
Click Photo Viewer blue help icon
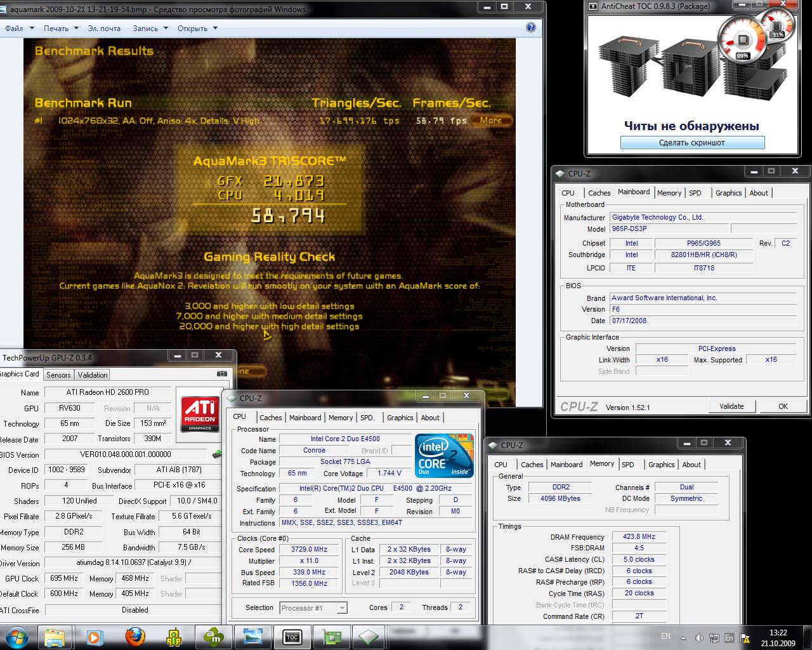531,27
